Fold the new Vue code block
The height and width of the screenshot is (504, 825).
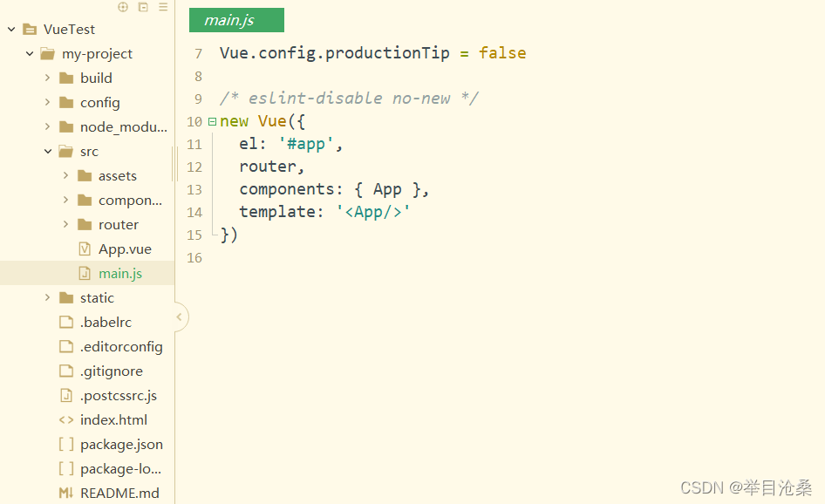click(x=212, y=121)
